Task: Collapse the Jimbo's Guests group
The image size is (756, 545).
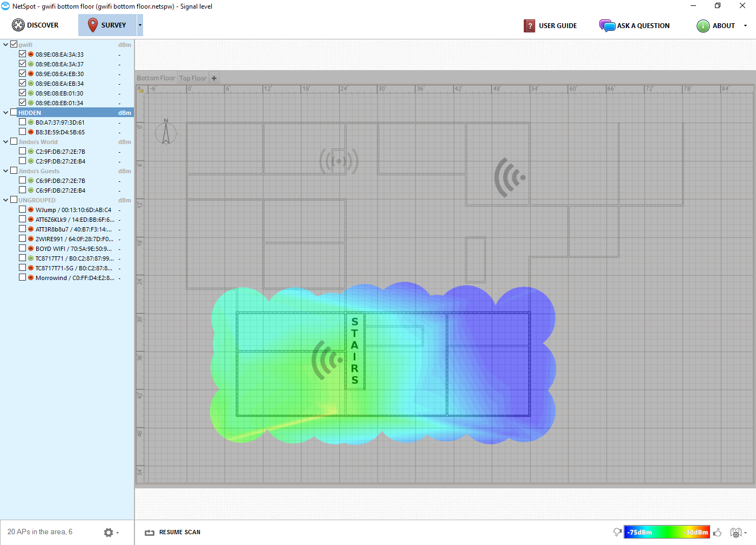Action: point(6,171)
